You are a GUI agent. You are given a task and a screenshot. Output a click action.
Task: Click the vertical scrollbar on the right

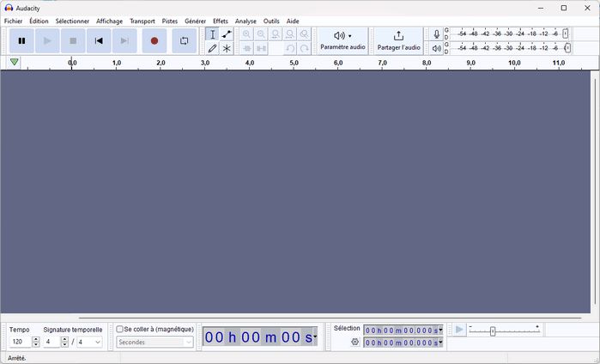[x=595, y=191]
